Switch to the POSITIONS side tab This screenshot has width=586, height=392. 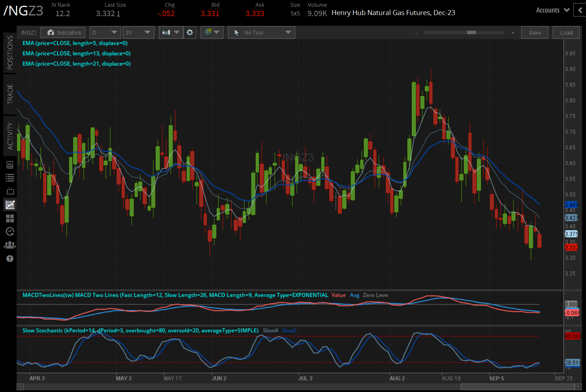(x=10, y=53)
